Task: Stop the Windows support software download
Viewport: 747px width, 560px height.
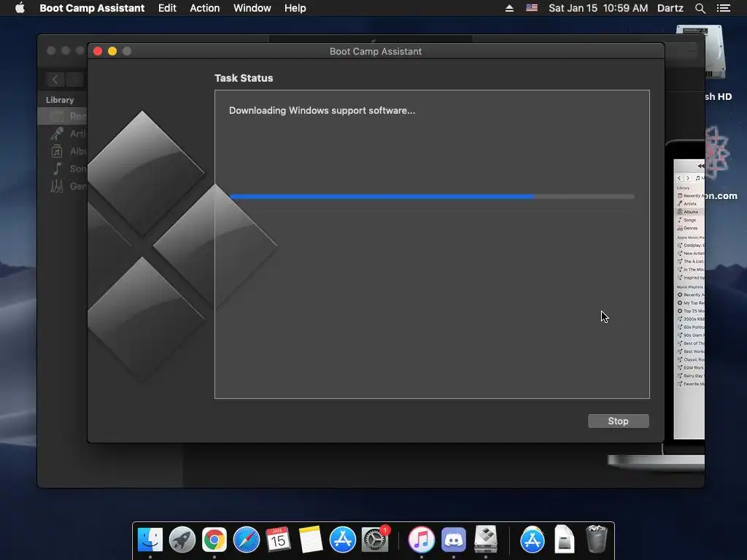Action: pyautogui.click(x=618, y=421)
